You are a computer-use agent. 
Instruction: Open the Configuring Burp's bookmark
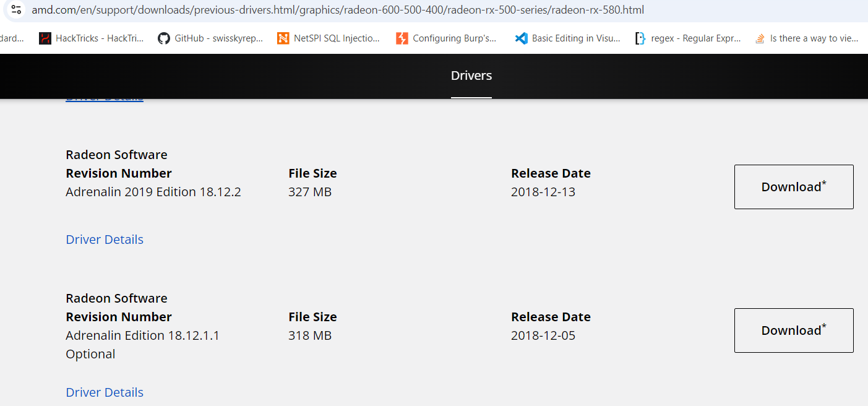tap(446, 38)
